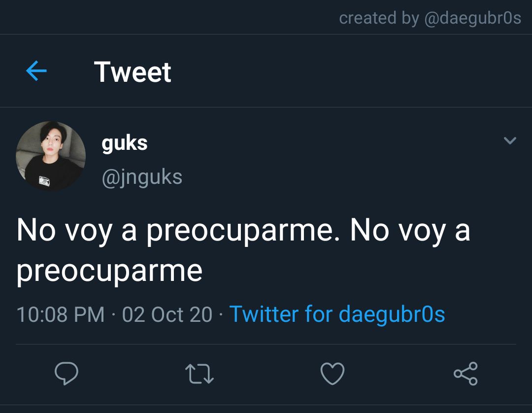Open the guks profile picture

pyautogui.click(x=51, y=156)
